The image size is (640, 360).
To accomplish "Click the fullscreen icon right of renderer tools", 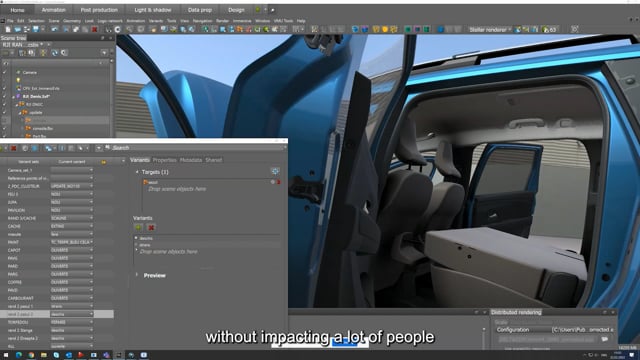I will pos(574,29).
